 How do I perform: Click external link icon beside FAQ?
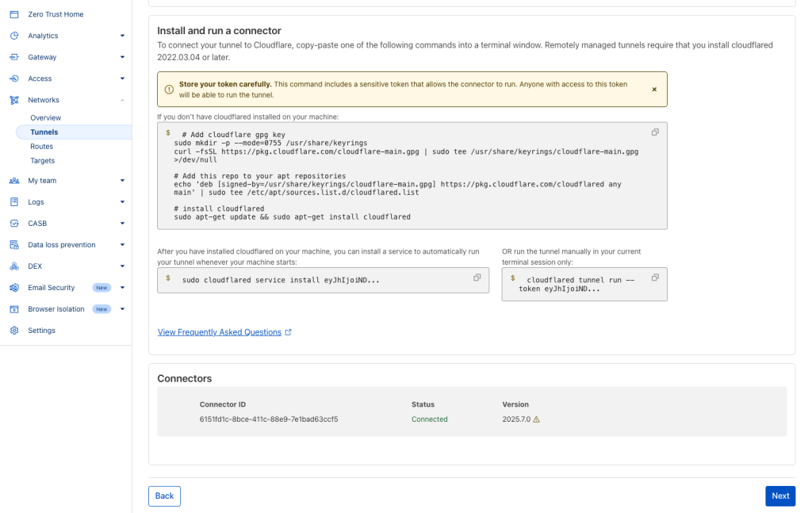click(x=289, y=332)
